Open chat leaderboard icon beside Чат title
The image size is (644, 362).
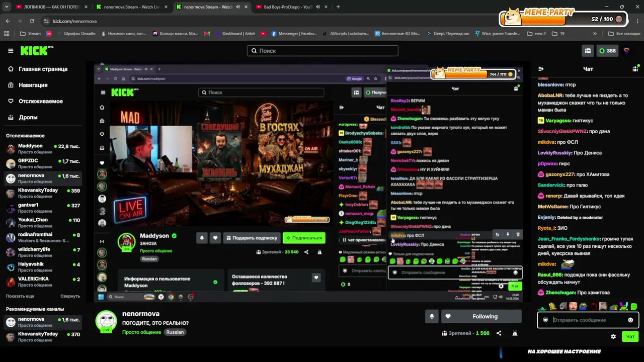click(x=635, y=69)
